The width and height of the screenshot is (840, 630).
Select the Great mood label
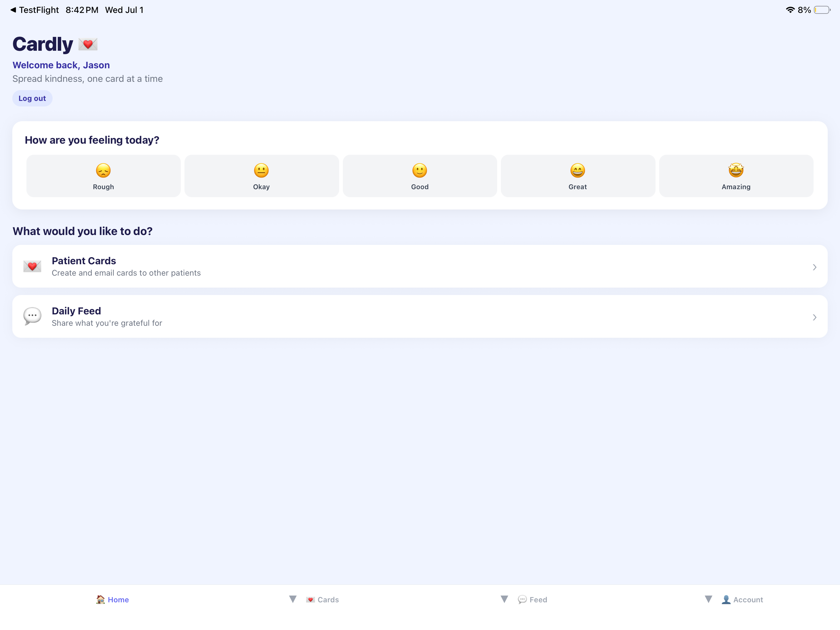(x=578, y=187)
